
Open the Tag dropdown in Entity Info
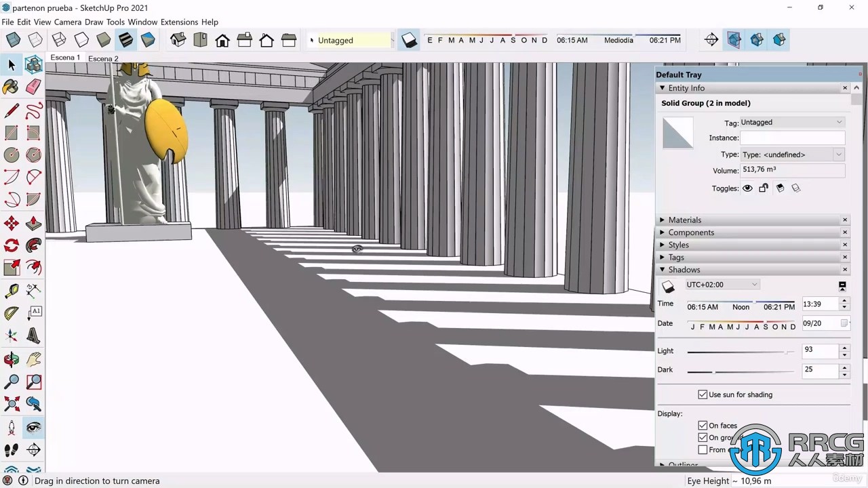[x=792, y=122]
